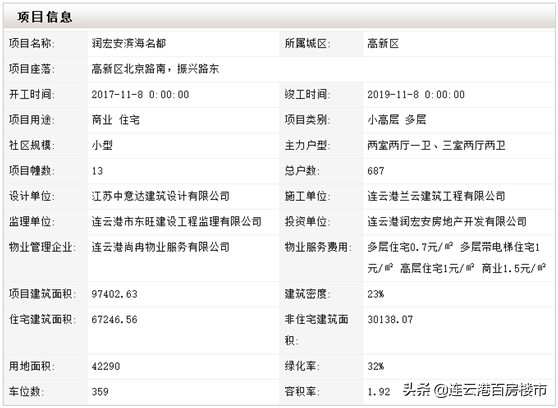This screenshot has width=558, height=408.
Task: Click the 项目类别 label
Action: 307,120
